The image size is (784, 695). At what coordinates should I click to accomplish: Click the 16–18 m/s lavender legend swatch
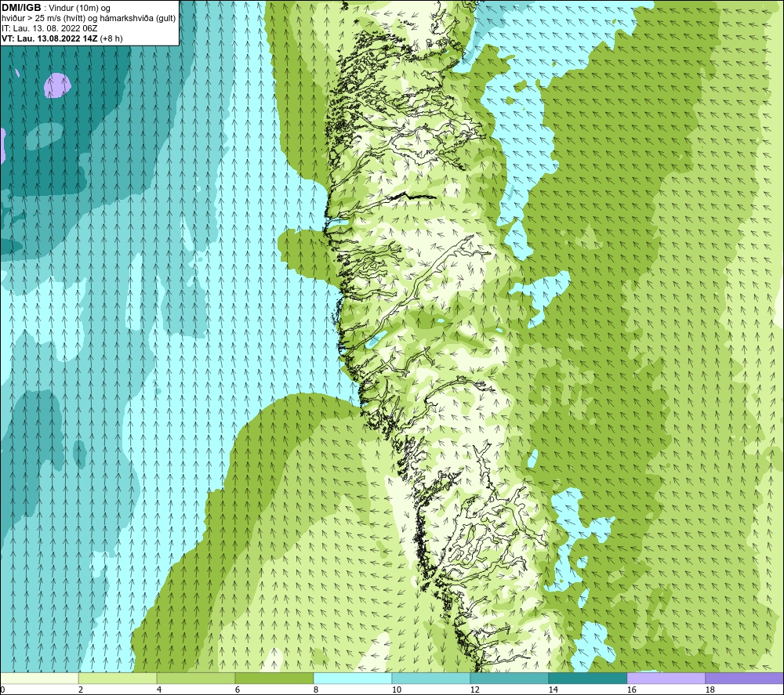click(666, 679)
